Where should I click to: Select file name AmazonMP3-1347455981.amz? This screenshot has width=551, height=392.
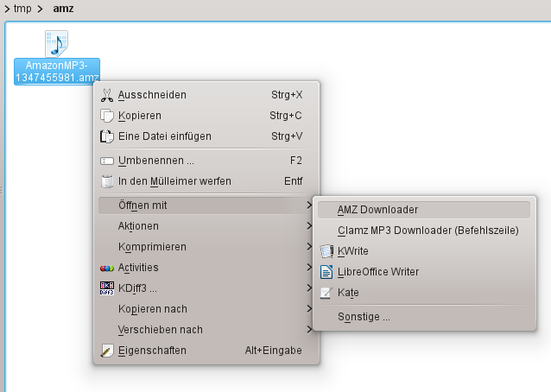(57, 72)
